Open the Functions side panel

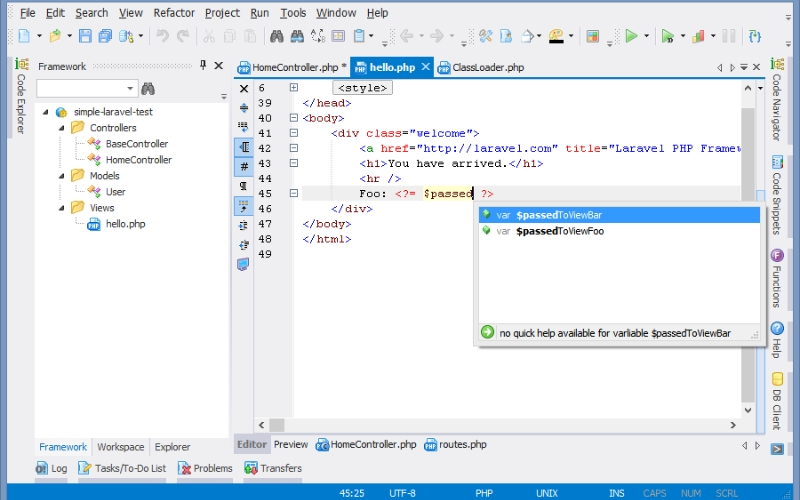pyautogui.click(x=777, y=279)
